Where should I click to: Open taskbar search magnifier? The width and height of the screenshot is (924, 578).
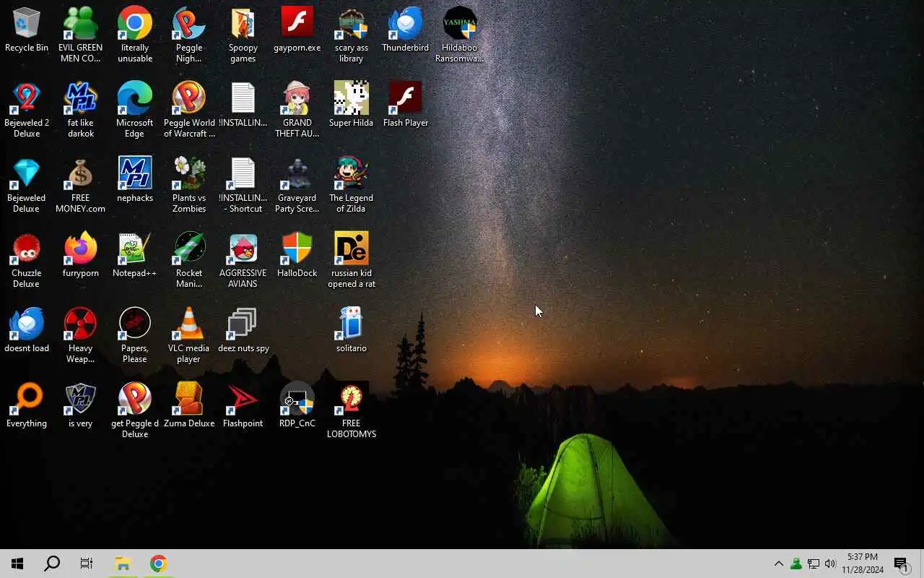(x=52, y=564)
